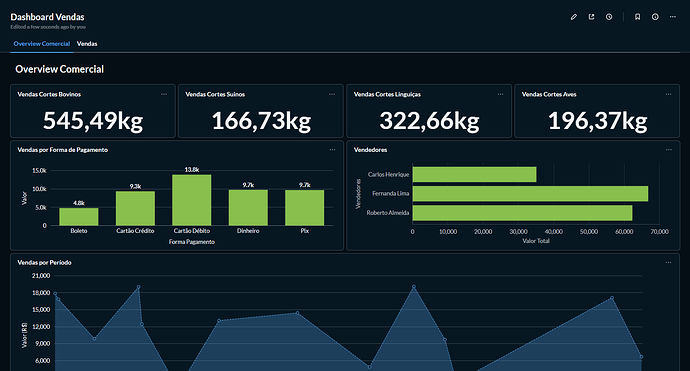The height and width of the screenshot is (371, 690).
Task: Click the Vendas por Forma de Pagamento title
Action: (x=62, y=150)
